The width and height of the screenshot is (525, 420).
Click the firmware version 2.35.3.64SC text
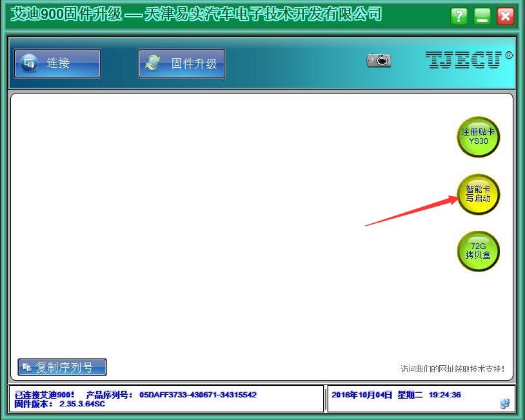[x=82, y=404]
